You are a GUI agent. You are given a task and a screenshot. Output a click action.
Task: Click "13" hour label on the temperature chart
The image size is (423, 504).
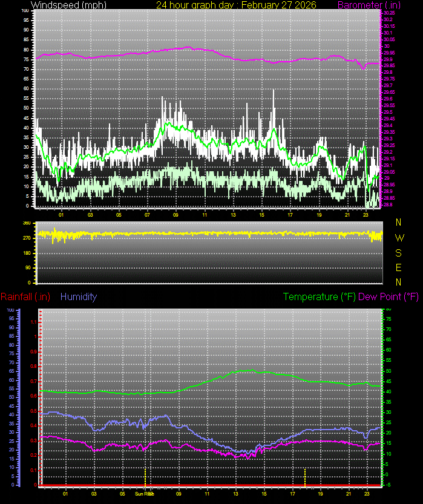tap(235, 494)
